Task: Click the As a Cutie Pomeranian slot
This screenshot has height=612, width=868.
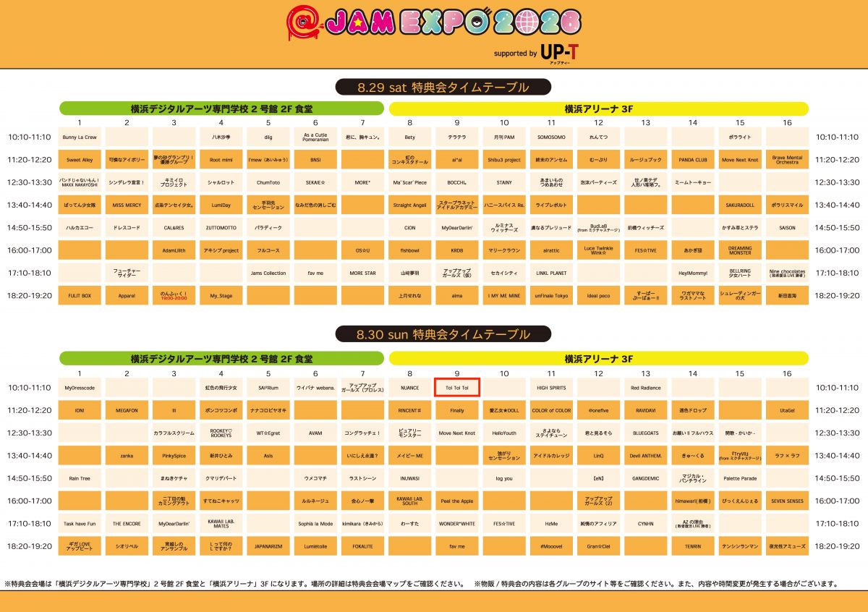Action: [x=315, y=137]
